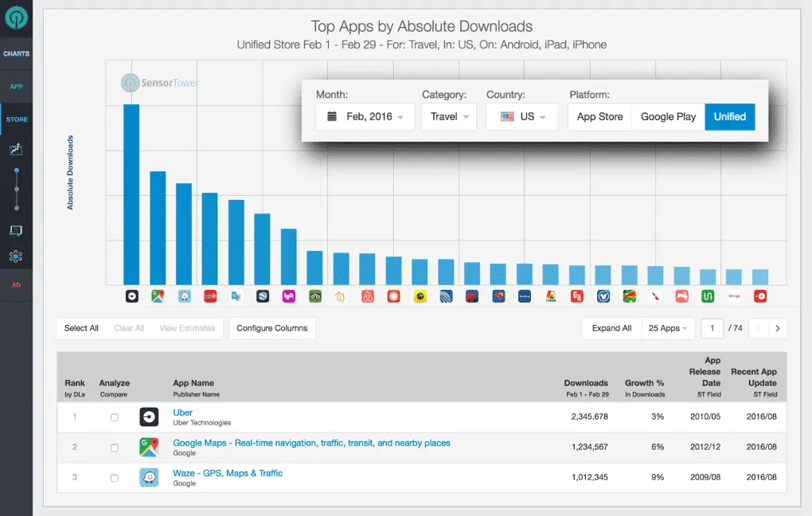Viewport: 812px width, 516px height.
Task: Click the Google Earth icon under chart
Action: [263, 296]
